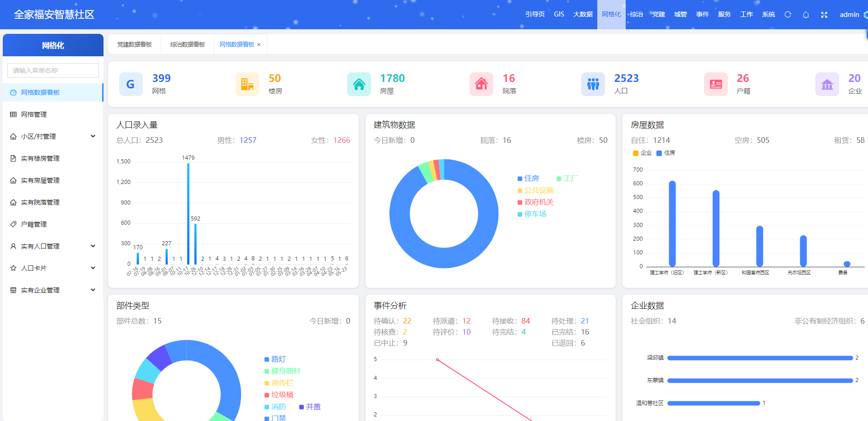Open the notification bell icon

pos(806,15)
